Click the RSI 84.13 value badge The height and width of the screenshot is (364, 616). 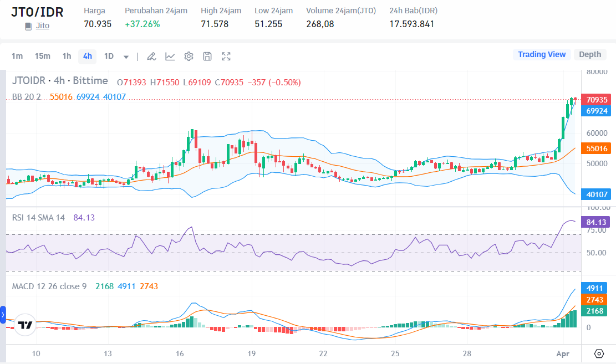[595, 221]
